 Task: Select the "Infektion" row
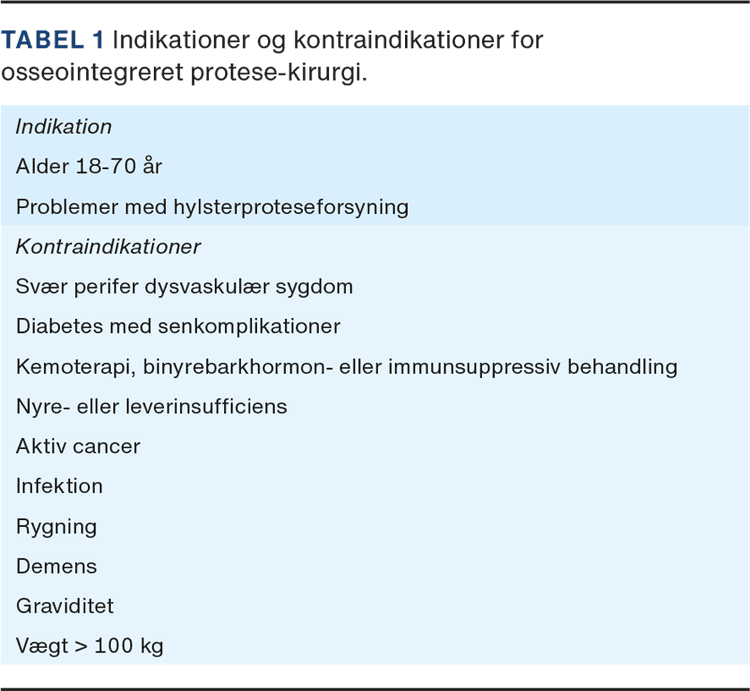pyautogui.click(x=59, y=487)
